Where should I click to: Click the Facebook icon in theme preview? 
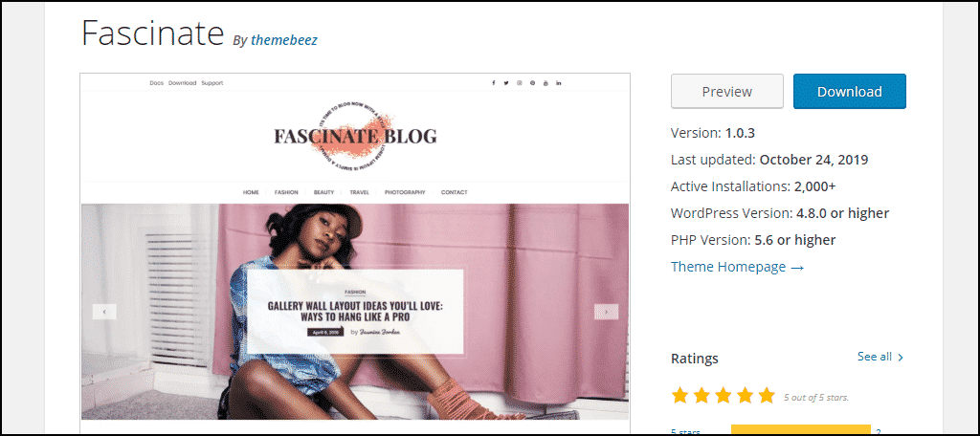coord(493,83)
